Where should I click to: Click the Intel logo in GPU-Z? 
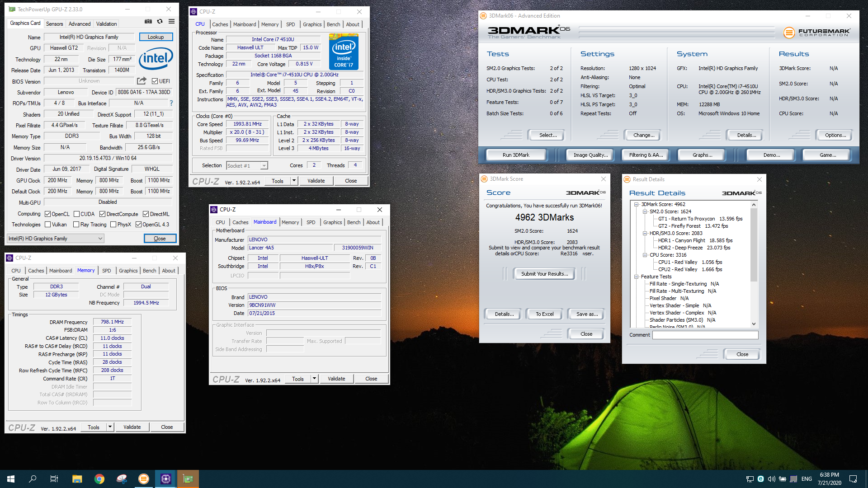click(156, 58)
